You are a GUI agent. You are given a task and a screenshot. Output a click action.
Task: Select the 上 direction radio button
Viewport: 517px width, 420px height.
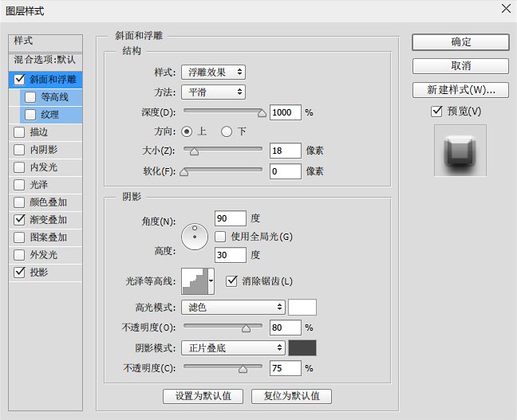coord(187,131)
